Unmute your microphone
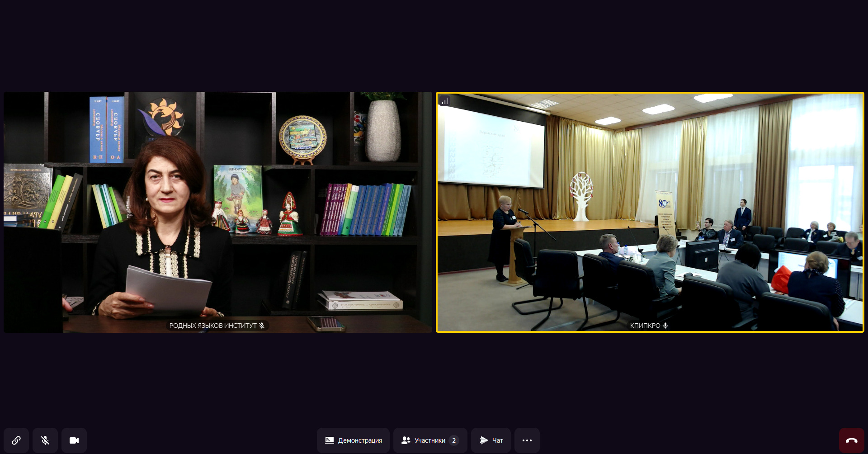The width and height of the screenshot is (868, 454). [x=45, y=440]
